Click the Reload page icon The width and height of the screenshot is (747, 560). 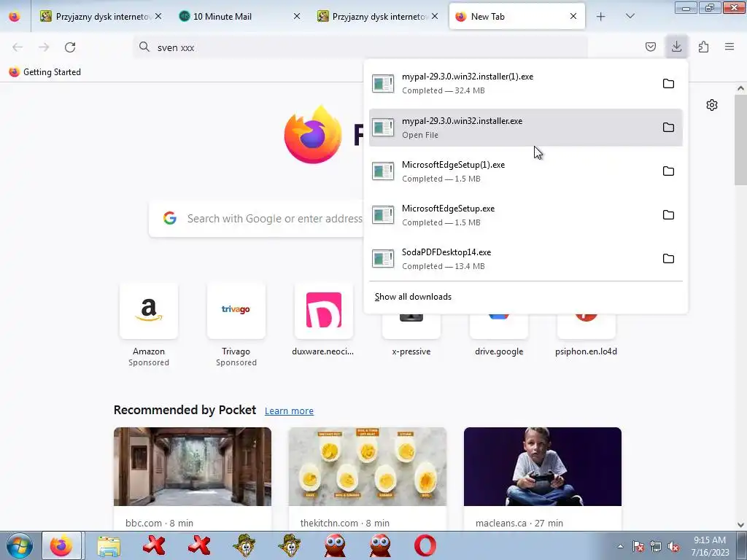click(70, 47)
